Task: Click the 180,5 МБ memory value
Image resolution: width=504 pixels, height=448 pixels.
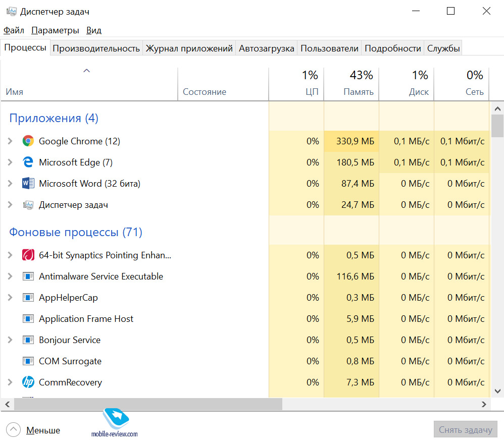Action: pos(355,162)
